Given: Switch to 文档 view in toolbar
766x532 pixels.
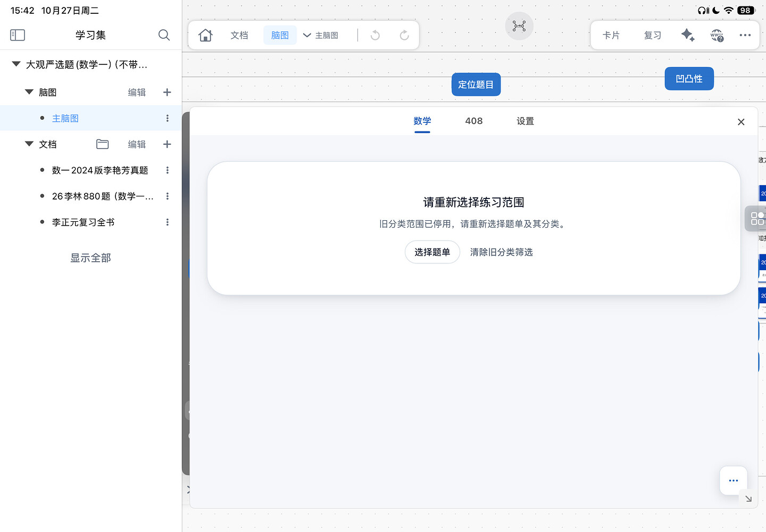Looking at the screenshot, I should tap(239, 35).
